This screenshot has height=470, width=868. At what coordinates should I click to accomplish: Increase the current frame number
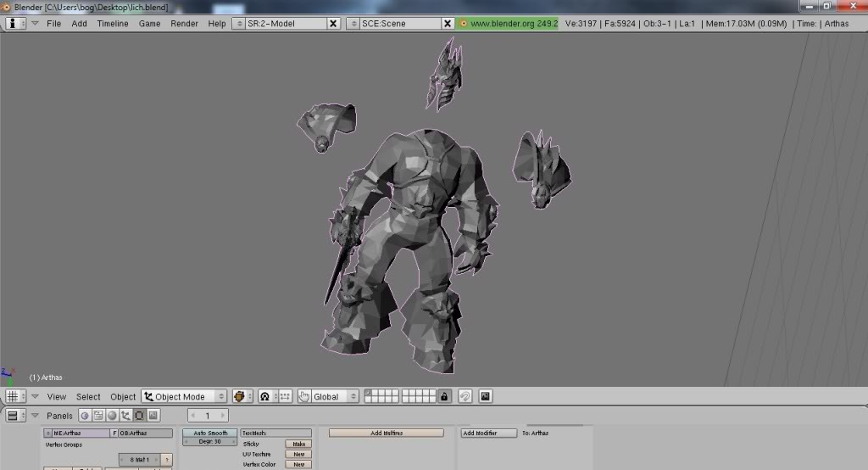223,415
